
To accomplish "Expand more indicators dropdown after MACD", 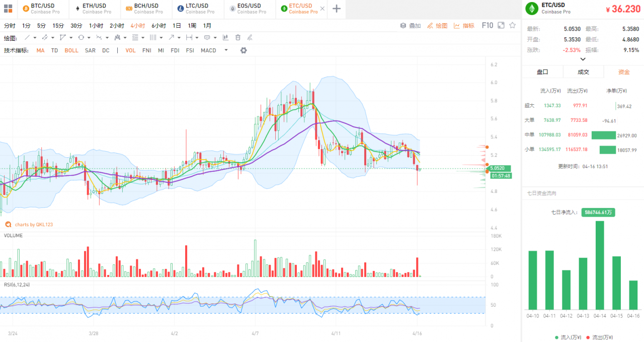I will tap(226, 50).
